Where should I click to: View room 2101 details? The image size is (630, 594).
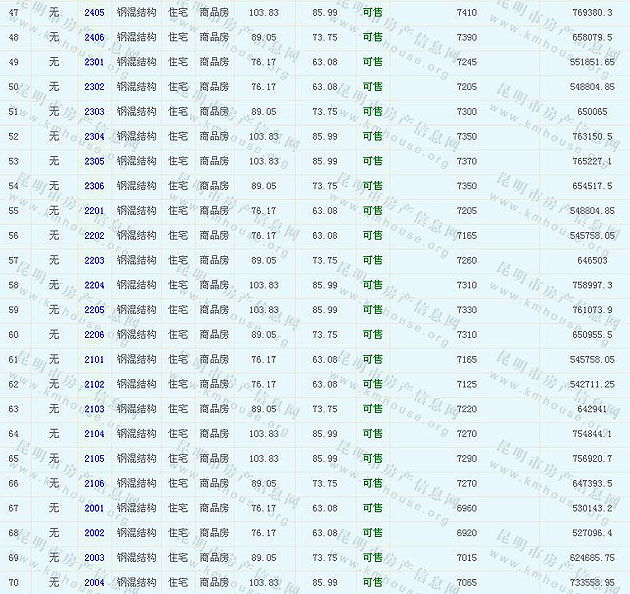click(x=94, y=359)
